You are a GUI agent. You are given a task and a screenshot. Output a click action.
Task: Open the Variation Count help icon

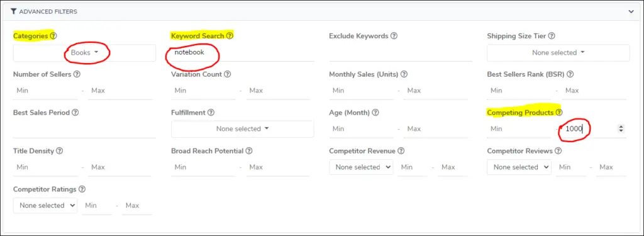(227, 74)
